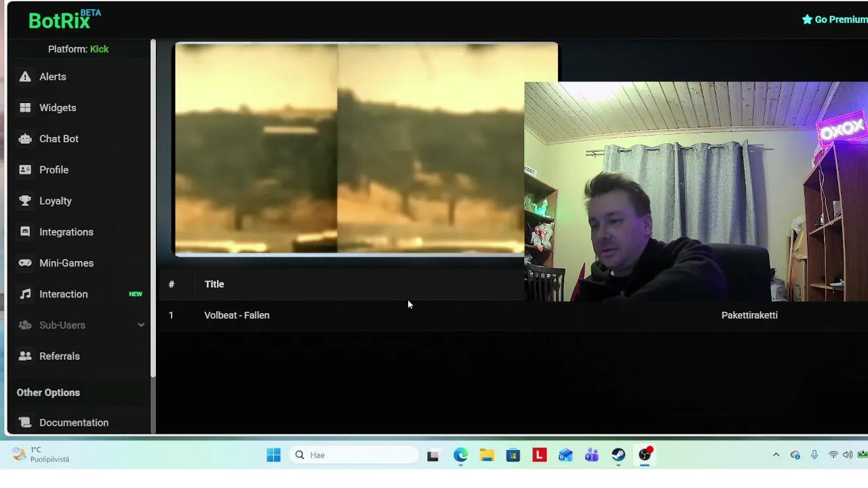Click the Integrations icon in sidebar
The width and height of the screenshot is (868, 488).
point(25,232)
